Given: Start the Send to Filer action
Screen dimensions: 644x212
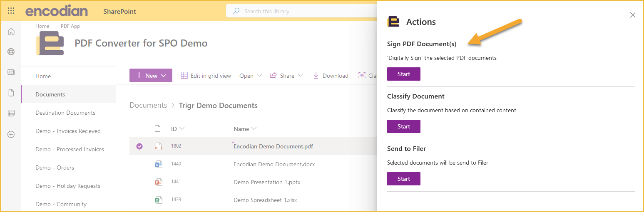Looking at the screenshot, I should (404, 179).
